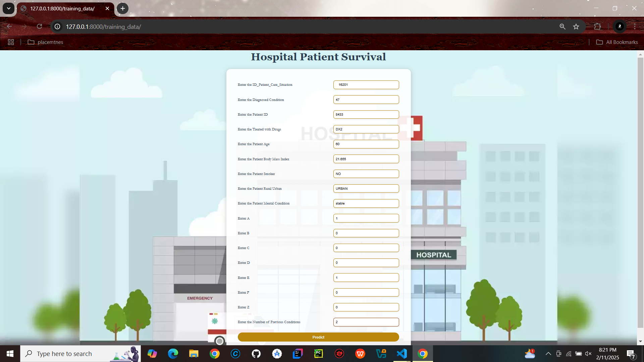This screenshot has width=644, height=362.
Task: Open the Windows Start menu
Action: coord(10,354)
